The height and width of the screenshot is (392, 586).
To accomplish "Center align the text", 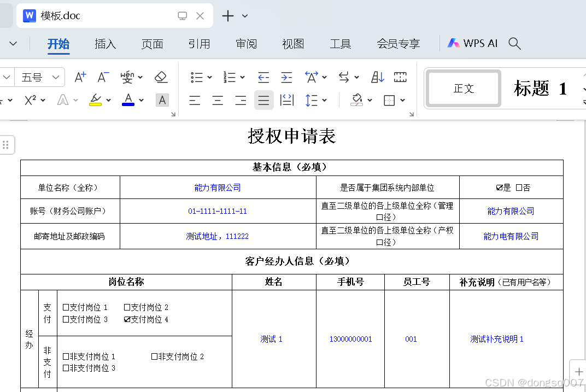I will [218, 100].
